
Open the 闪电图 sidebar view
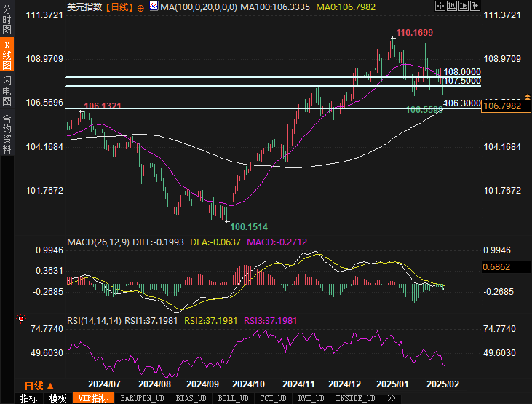(7, 91)
